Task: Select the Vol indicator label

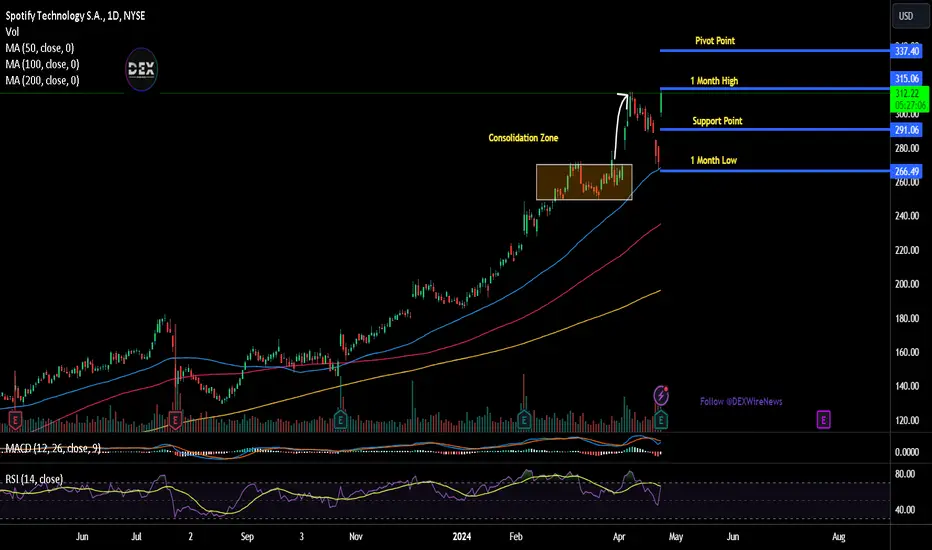Action: click(x=12, y=32)
